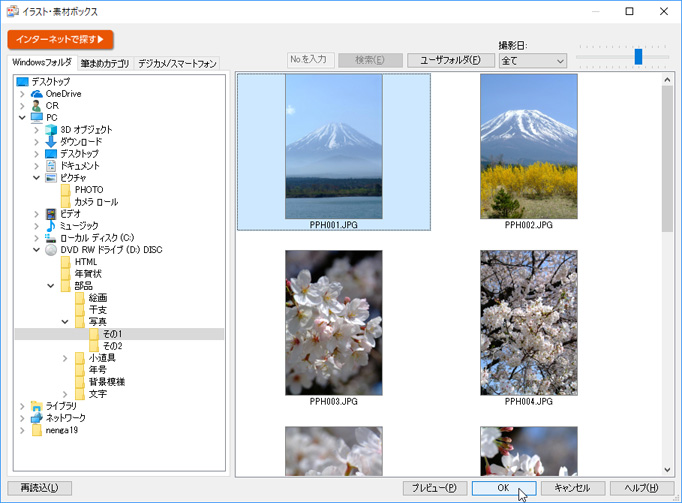Click the OneDrive cloud icon in the tree
The height and width of the screenshot is (503, 682).
click(x=37, y=94)
